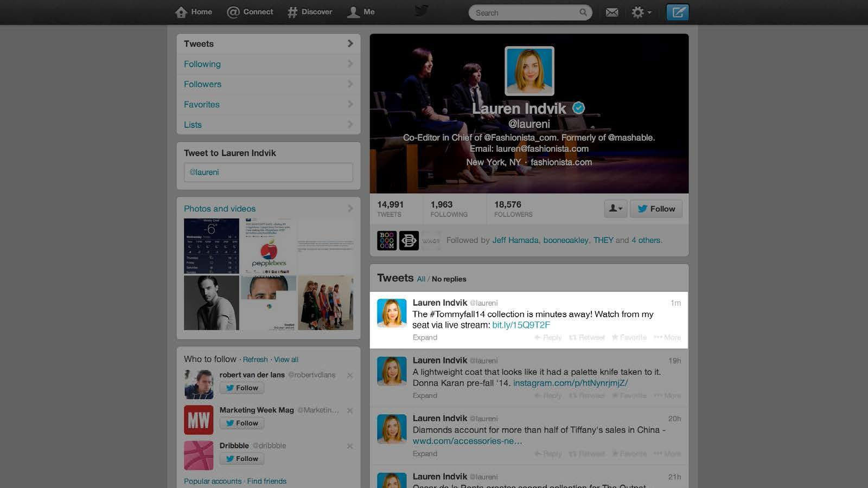
Task: Open the Me profile tab
Action: pyautogui.click(x=361, y=12)
